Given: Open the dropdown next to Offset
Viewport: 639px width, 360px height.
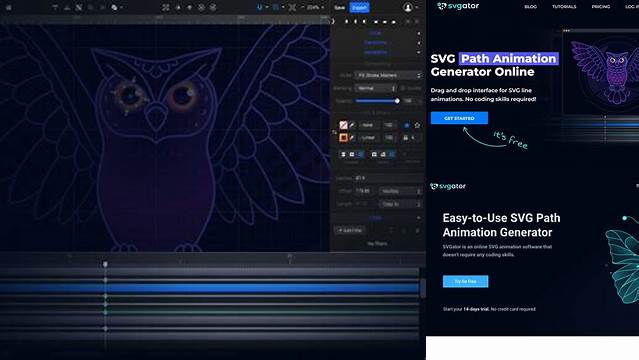Looking at the screenshot, I should (x=400, y=191).
